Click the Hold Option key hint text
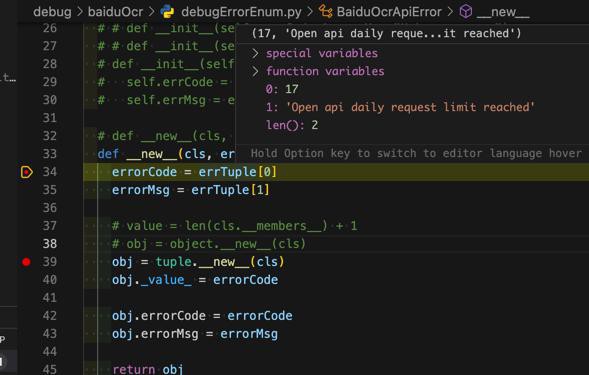 coord(416,153)
